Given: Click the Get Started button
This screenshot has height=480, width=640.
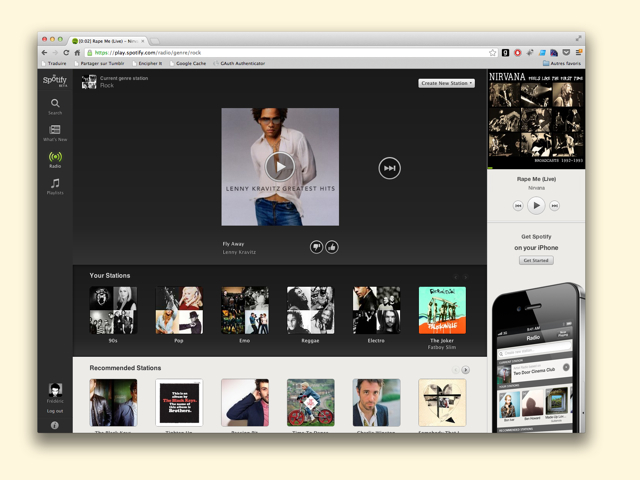Looking at the screenshot, I should 536,260.
